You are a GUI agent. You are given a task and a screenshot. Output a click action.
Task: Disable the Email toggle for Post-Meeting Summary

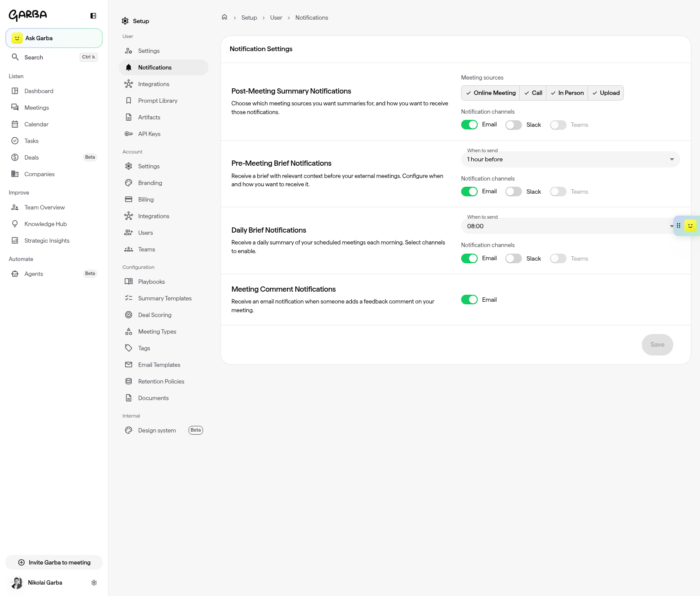pyautogui.click(x=469, y=125)
